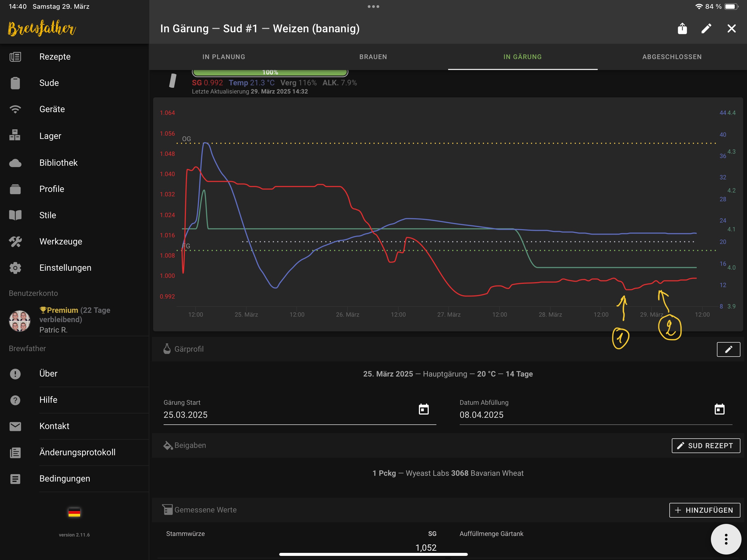Screen dimensions: 747x560
Task: Switch to the Brauen tab
Action: [373, 57]
